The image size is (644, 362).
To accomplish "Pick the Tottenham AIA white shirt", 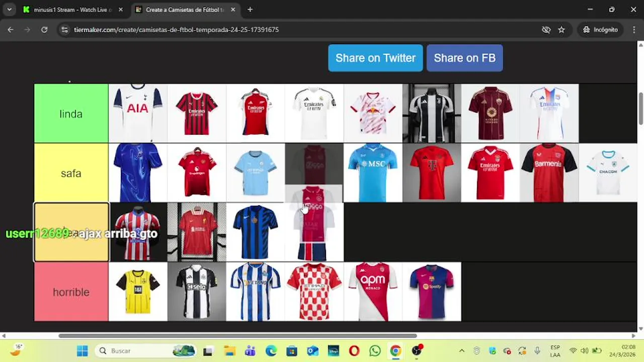I will tap(138, 113).
